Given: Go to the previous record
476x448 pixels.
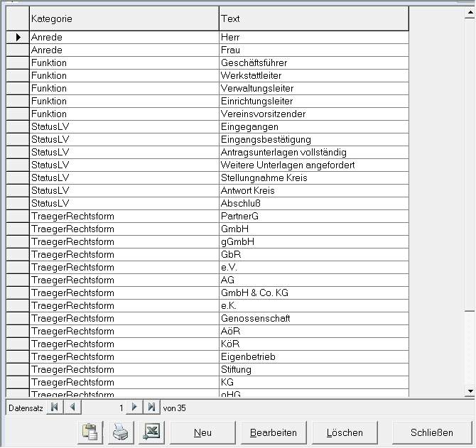Looking at the screenshot, I should point(73,408).
